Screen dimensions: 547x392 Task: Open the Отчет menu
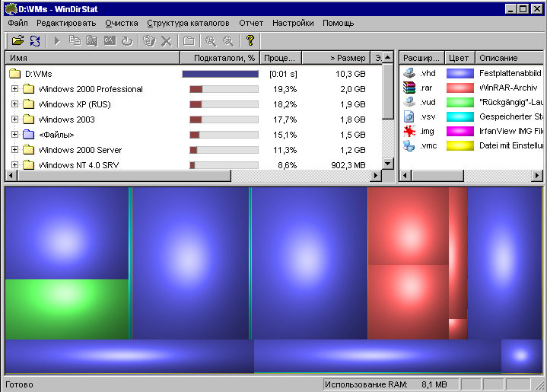click(x=251, y=23)
